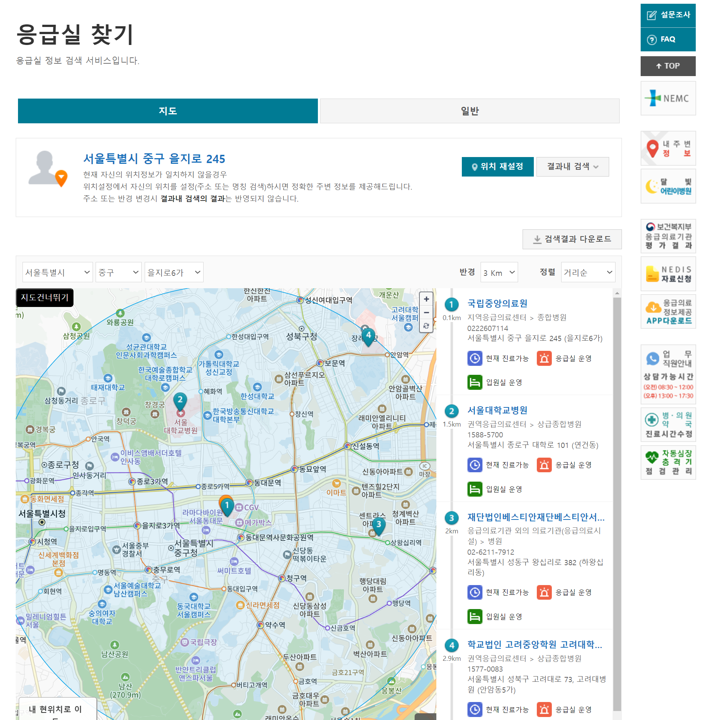Image resolution: width=728 pixels, height=720 pixels.
Task: Click the 위치 재설정 button
Action: (x=497, y=166)
